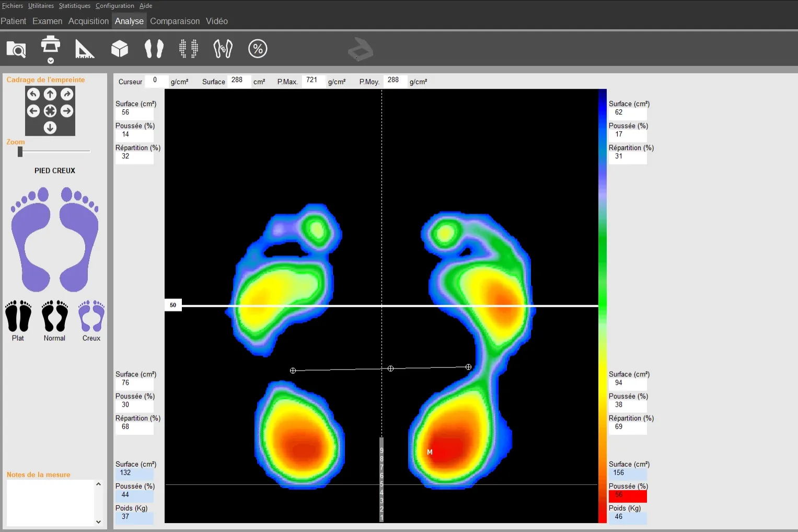The width and height of the screenshot is (798, 532).
Task: Click the Zoom slider handle
Action: pyautogui.click(x=20, y=152)
